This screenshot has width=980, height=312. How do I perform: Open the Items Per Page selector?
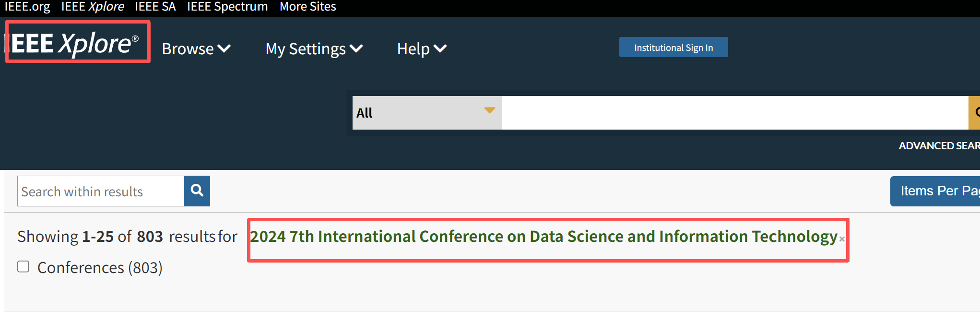coord(935,191)
